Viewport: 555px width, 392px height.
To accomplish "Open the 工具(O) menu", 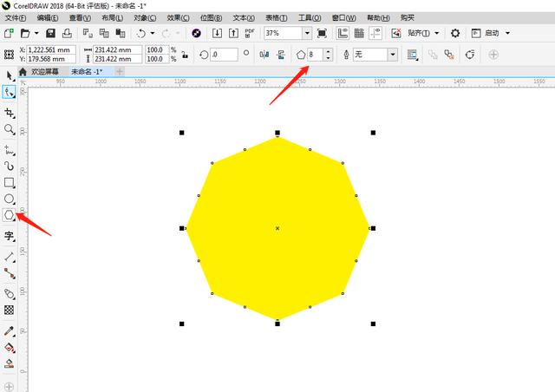I will tap(310, 17).
